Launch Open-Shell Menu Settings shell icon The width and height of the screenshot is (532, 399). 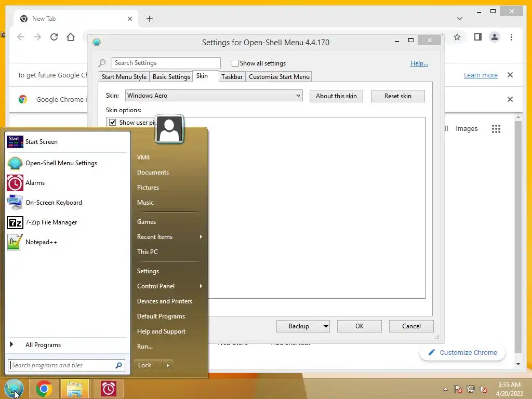[15, 163]
